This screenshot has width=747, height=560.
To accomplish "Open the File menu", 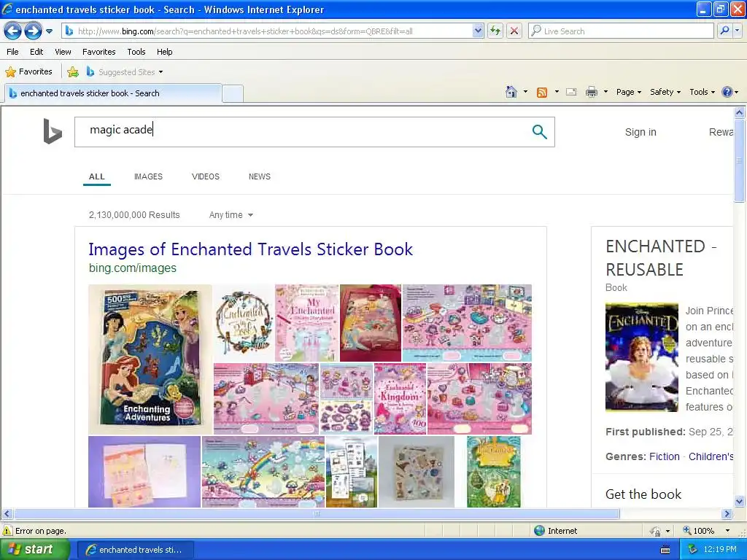I will pos(13,52).
